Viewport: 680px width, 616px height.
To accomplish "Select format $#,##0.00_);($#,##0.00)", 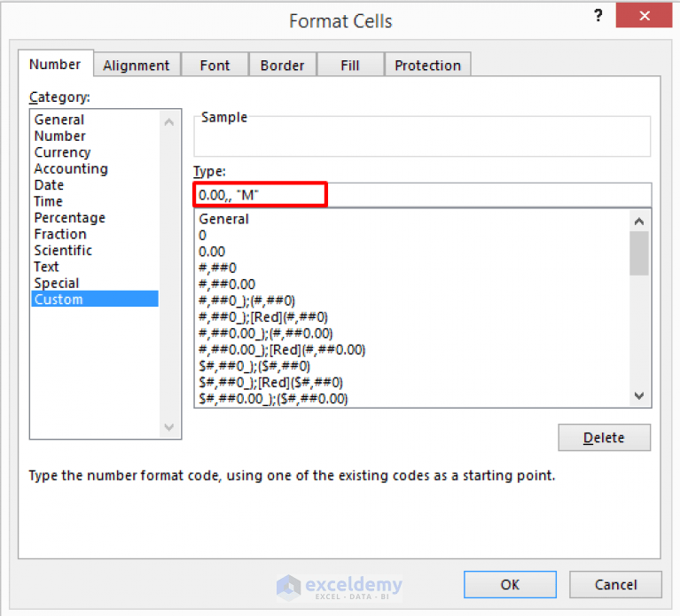I will [x=412, y=398].
